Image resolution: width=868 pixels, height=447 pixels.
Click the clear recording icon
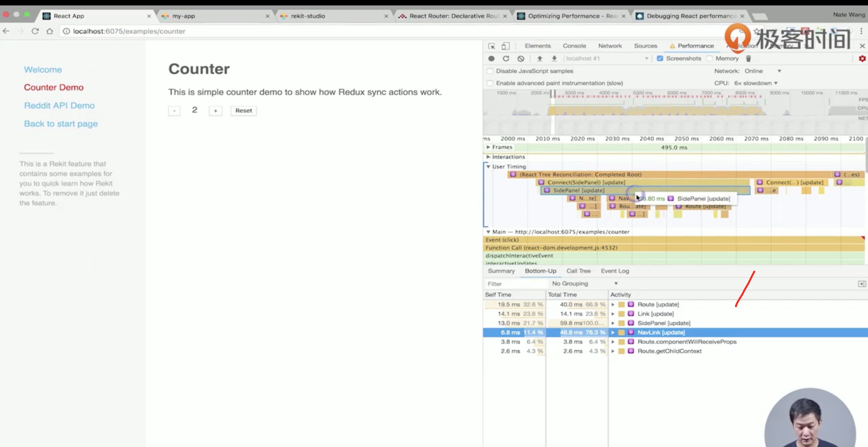pos(521,59)
